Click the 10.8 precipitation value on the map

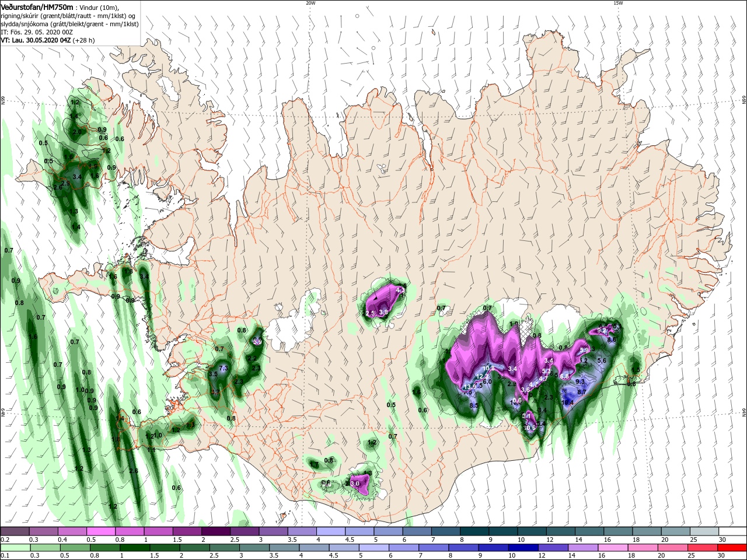pyautogui.click(x=488, y=368)
